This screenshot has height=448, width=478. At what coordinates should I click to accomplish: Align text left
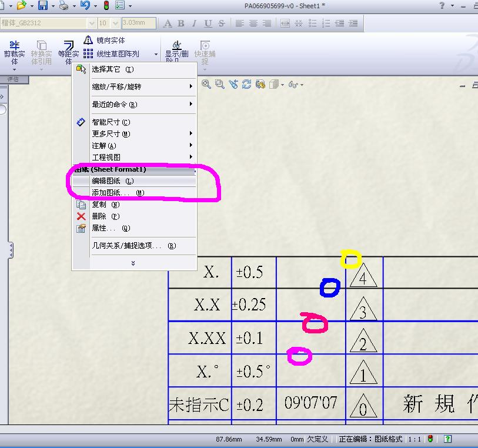tap(240, 23)
